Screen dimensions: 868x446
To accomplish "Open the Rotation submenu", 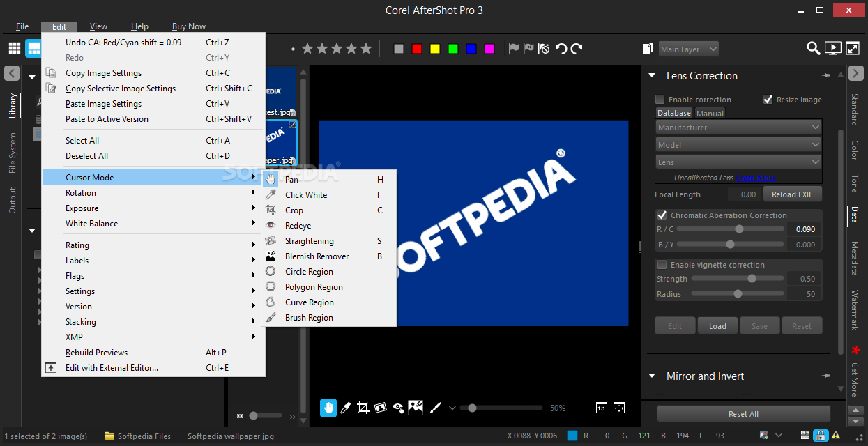I will [x=153, y=193].
